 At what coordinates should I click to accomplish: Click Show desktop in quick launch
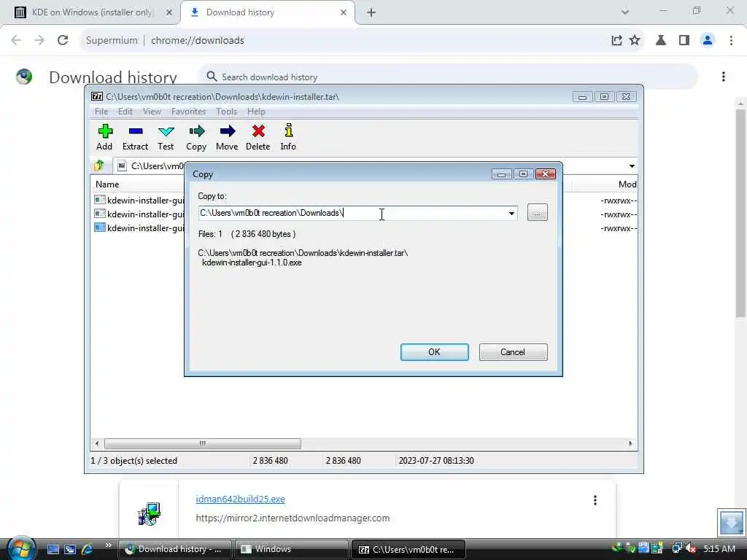click(53, 550)
